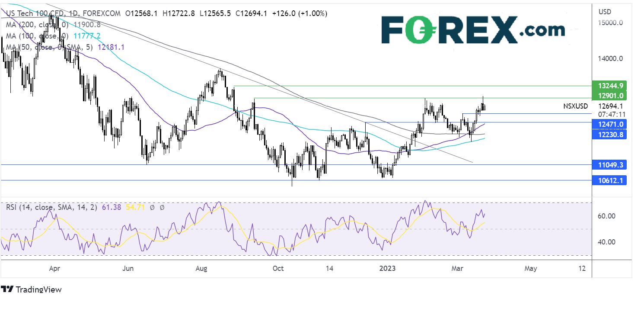This screenshot has height=315, width=644.
Task: Click the MA 50 indicator legend
Action: click(65, 47)
